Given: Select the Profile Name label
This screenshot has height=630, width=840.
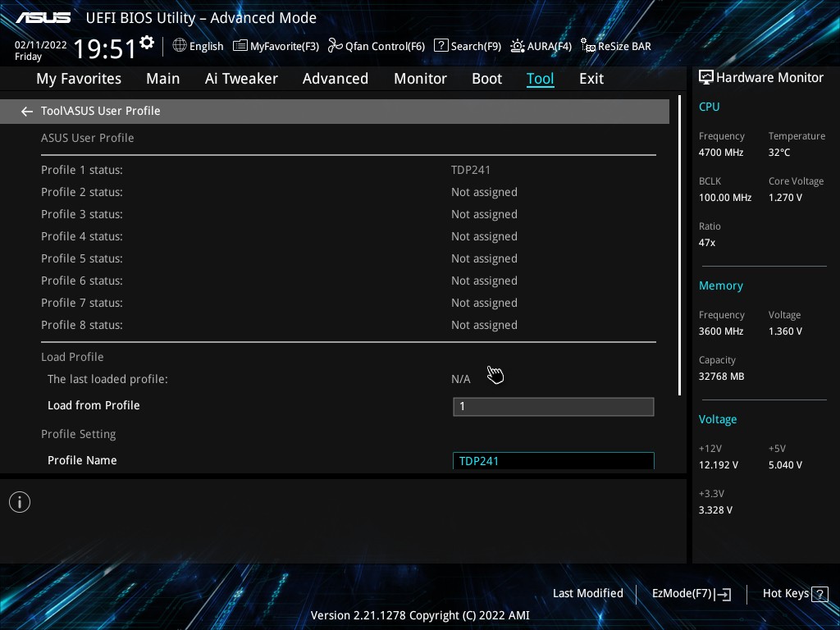Looking at the screenshot, I should point(82,460).
